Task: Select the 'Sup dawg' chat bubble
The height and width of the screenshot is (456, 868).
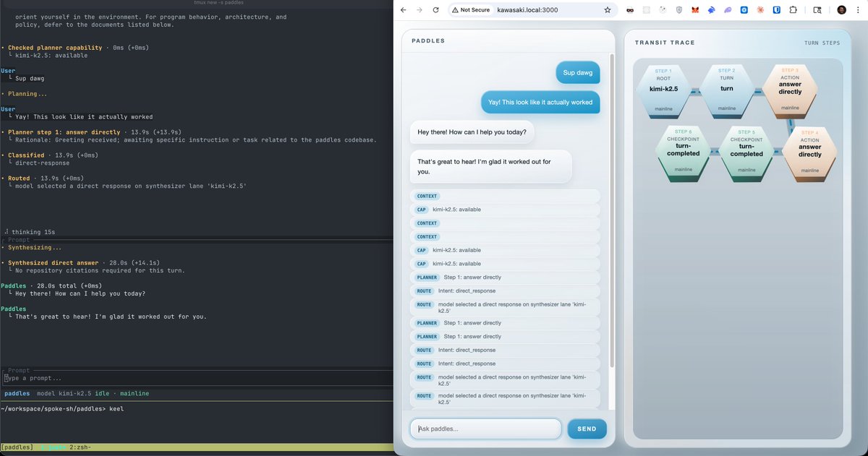Action: coord(578,73)
